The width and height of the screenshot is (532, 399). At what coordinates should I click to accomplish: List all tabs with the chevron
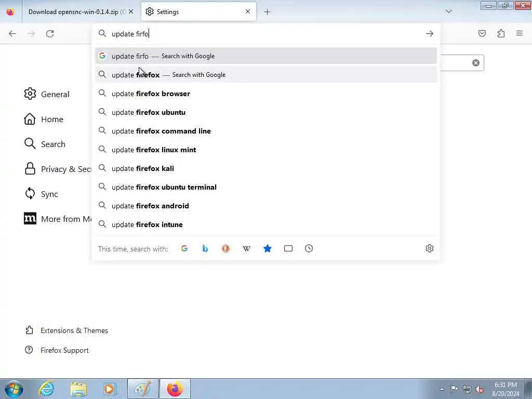449,11
